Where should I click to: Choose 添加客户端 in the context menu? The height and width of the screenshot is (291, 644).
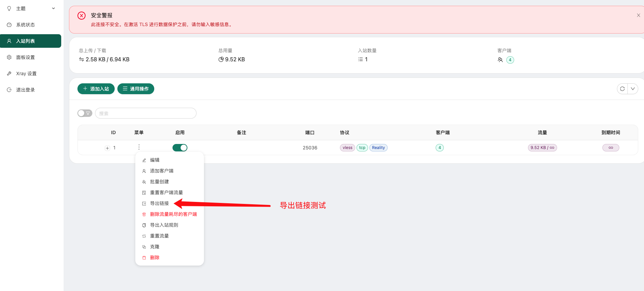[162, 171]
